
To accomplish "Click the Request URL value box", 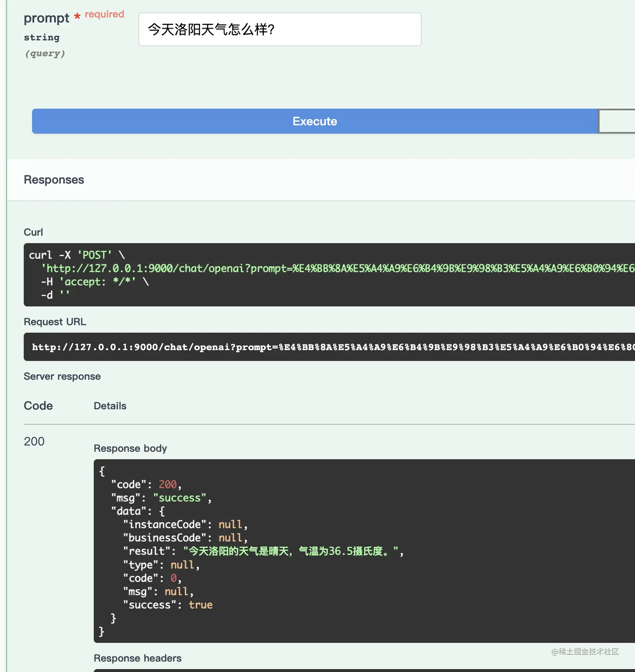I will (x=329, y=347).
